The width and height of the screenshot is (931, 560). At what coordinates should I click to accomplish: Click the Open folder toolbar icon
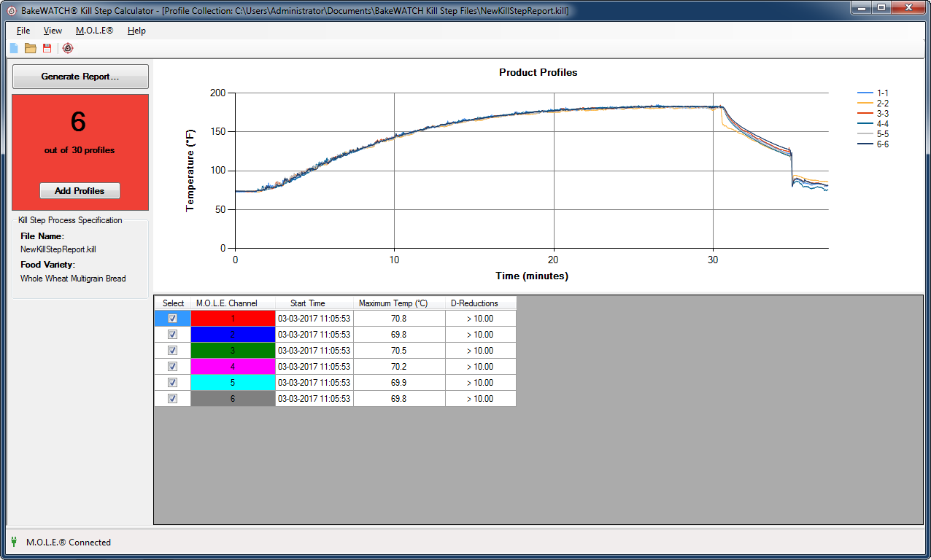tap(31, 48)
